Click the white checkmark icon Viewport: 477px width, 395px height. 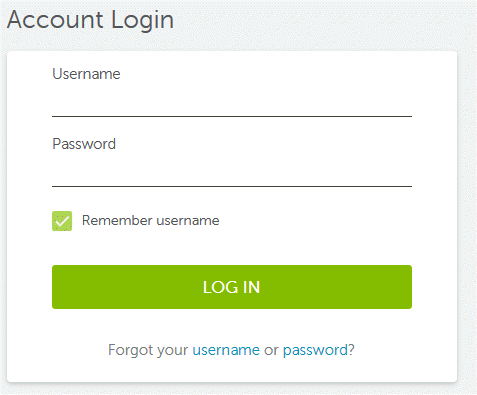coord(62,221)
